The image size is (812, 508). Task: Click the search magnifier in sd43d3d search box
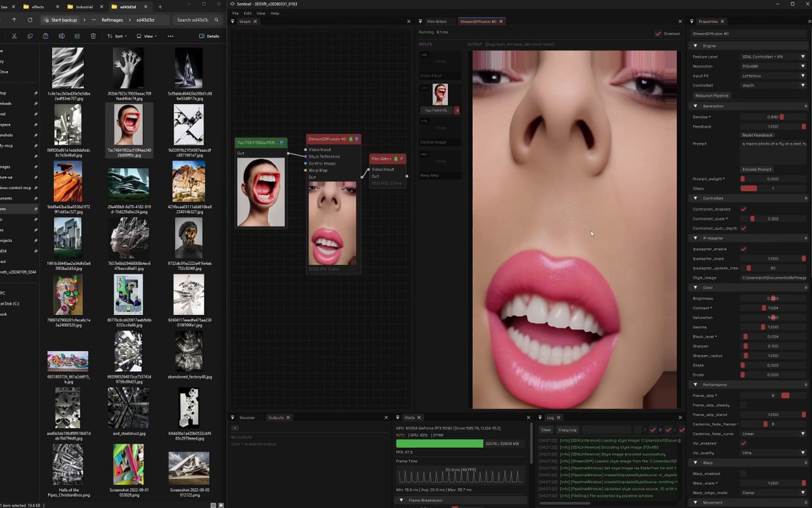218,20
